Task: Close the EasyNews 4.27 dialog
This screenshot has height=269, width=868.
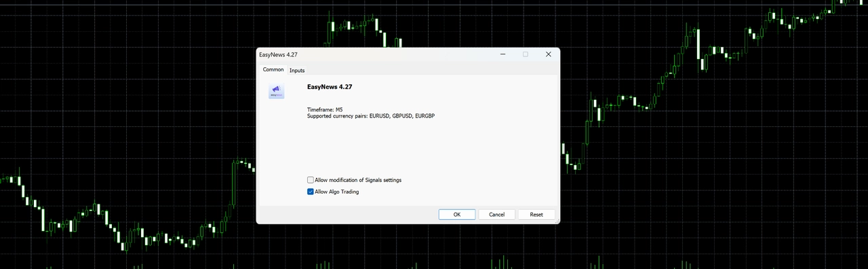Action: pyautogui.click(x=548, y=54)
